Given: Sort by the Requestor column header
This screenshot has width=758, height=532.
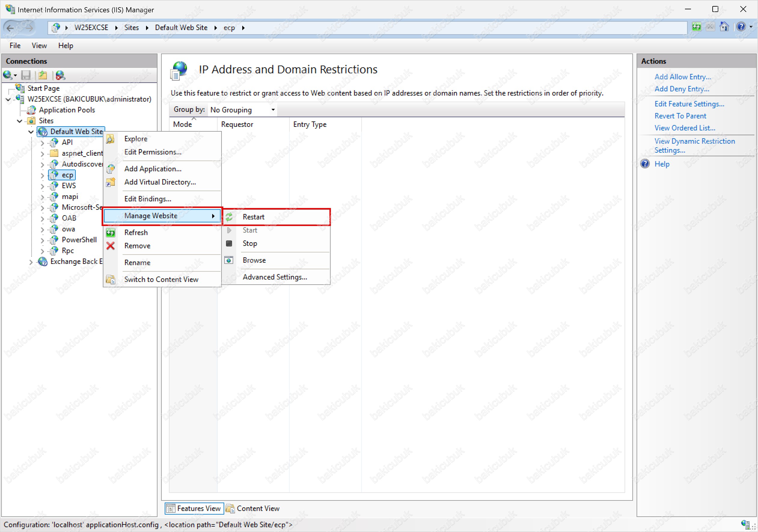Looking at the screenshot, I should click(253, 124).
